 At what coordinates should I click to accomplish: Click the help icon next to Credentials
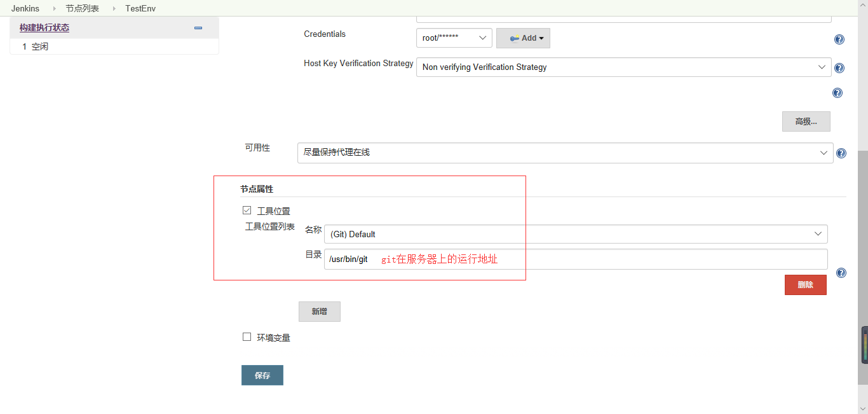tap(839, 39)
